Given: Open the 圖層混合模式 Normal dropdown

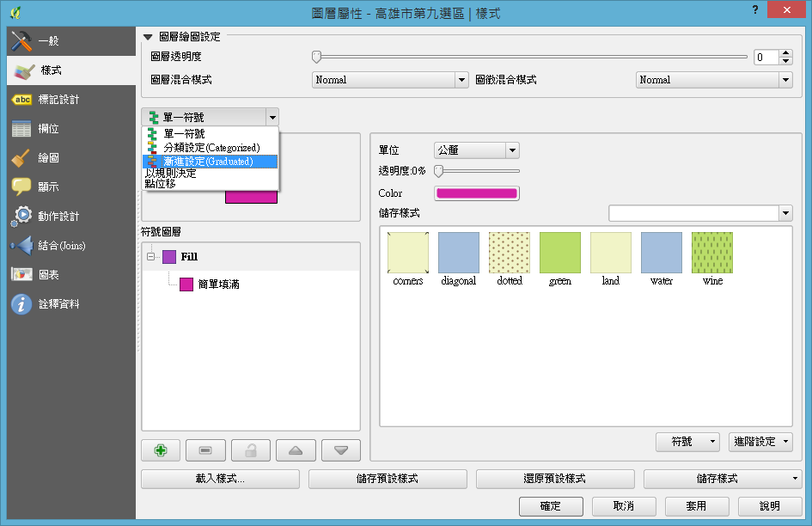Looking at the screenshot, I should pos(388,80).
